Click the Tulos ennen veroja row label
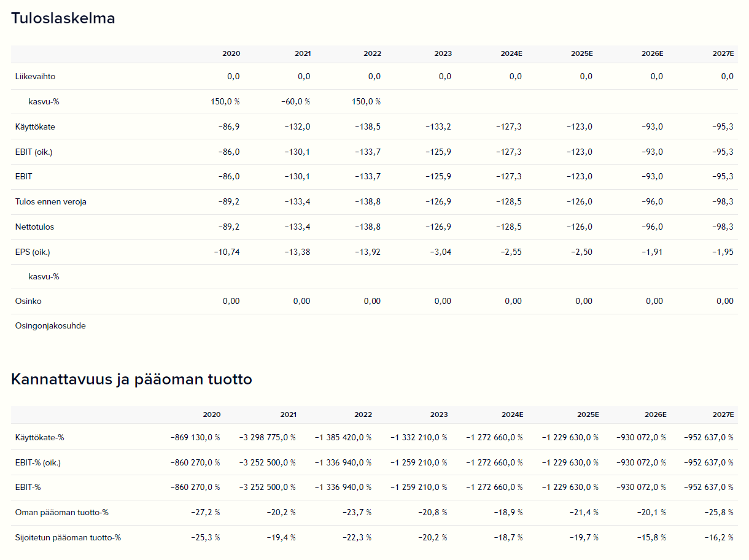Screen dimensions: 749x560 [x=50, y=202]
